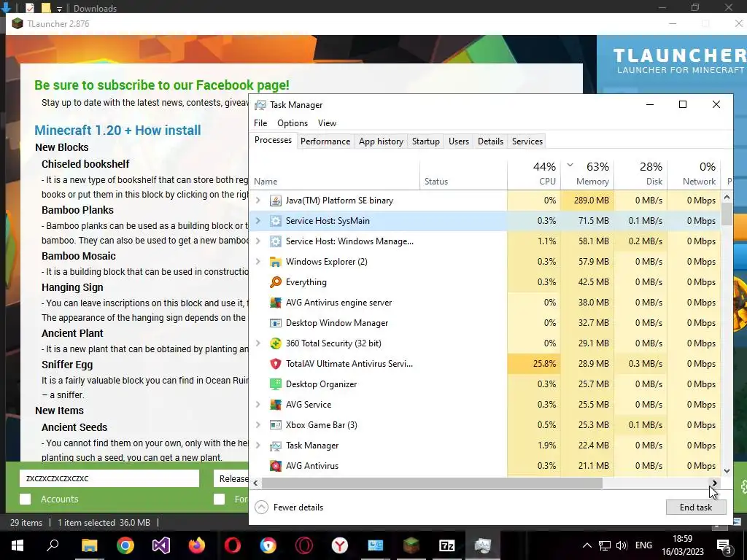Switch to the Users tab
This screenshot has height=560, width=747.
(459, 141)
